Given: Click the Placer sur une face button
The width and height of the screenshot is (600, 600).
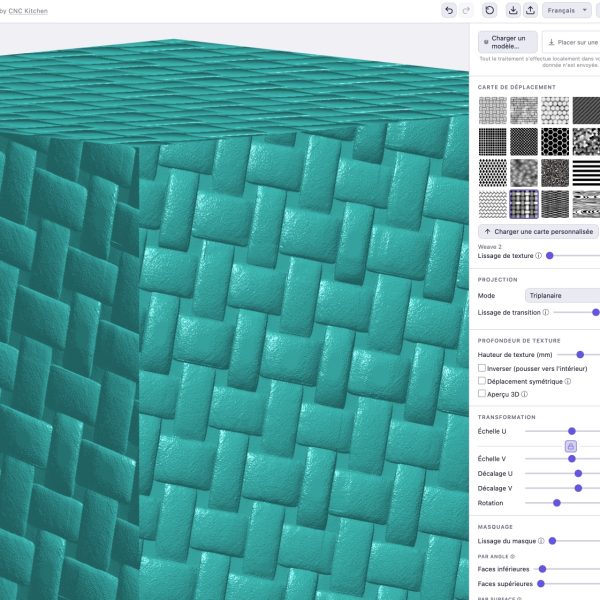Looking at the screenshot, I should [x=572, y=42].
